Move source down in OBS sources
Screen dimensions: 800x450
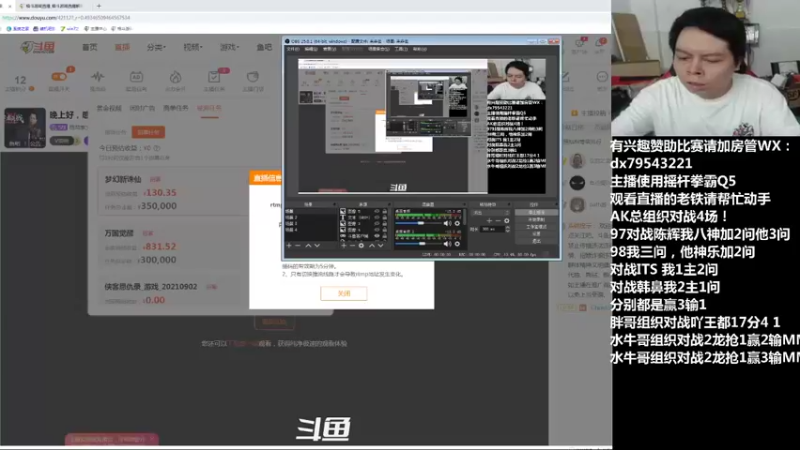click(381, 245)
